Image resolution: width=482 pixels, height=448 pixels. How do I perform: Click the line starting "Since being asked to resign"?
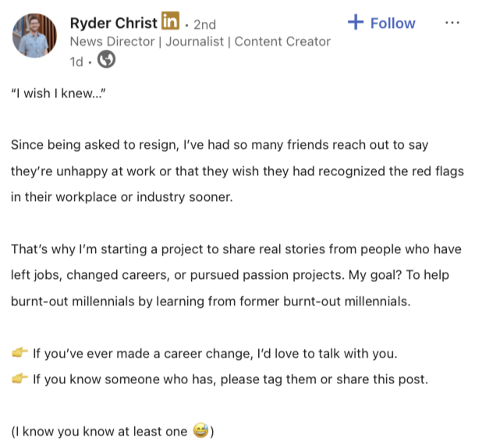click(x=220, y=145)
